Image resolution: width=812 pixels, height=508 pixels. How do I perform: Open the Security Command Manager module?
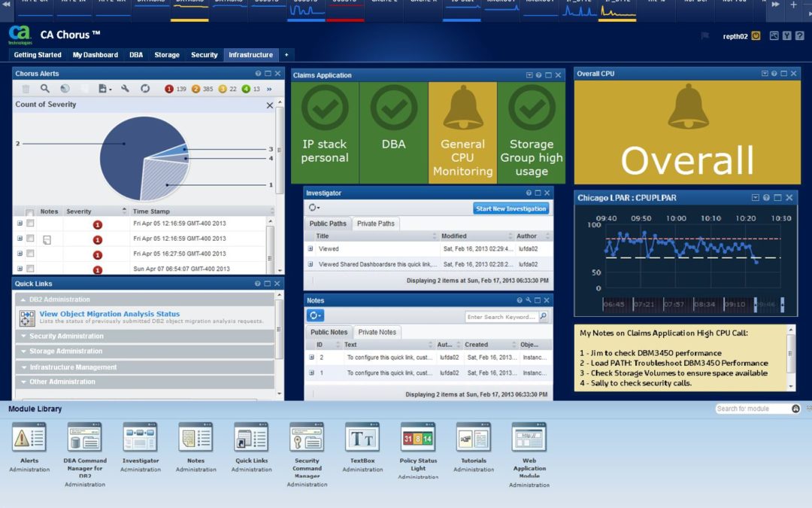307,437
